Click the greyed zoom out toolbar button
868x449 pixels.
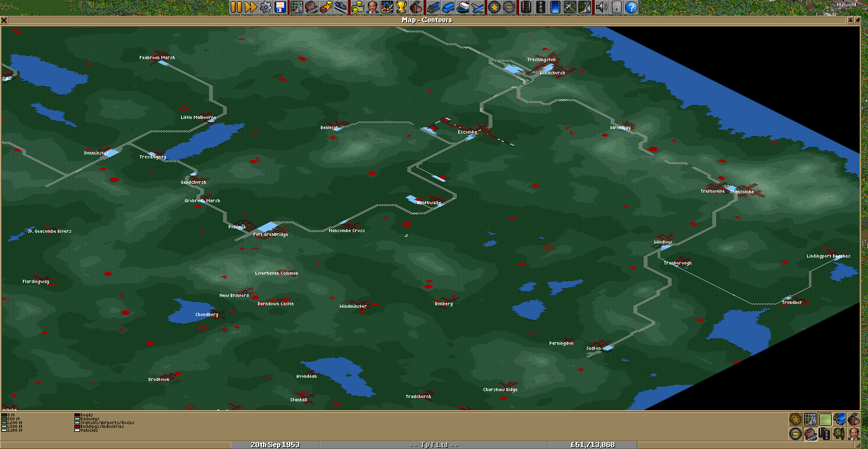(508, 8)
